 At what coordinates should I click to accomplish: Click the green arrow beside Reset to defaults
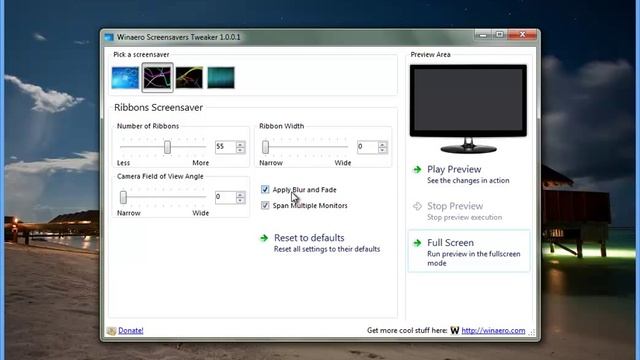[x=264, y=238]
